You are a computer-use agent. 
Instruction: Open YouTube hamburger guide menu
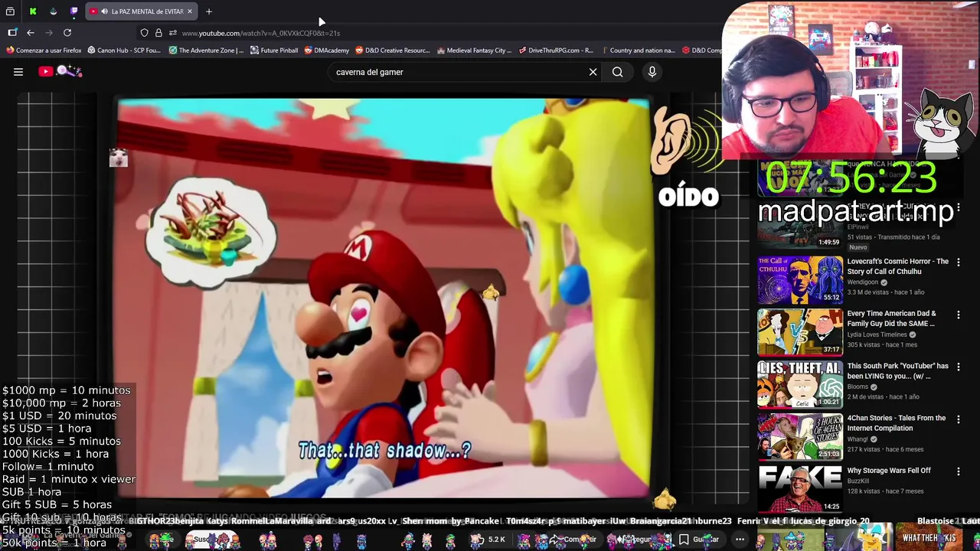click(18, 72)
